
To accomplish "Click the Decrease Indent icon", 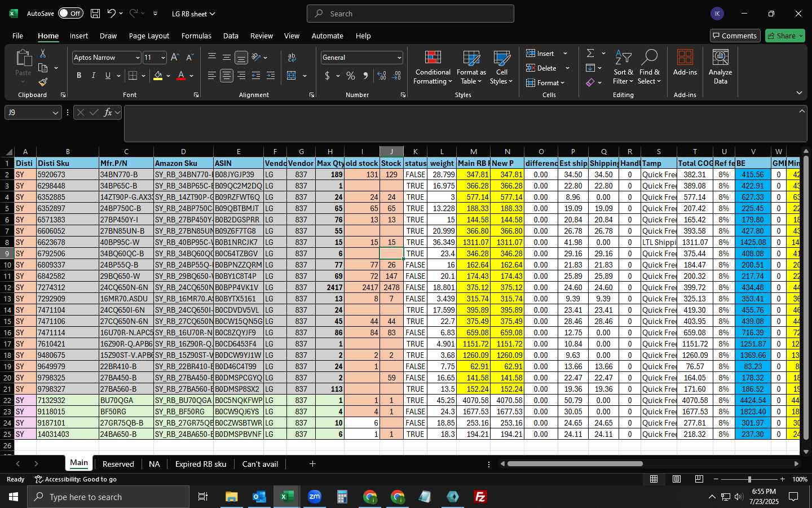I will point(256,76).
